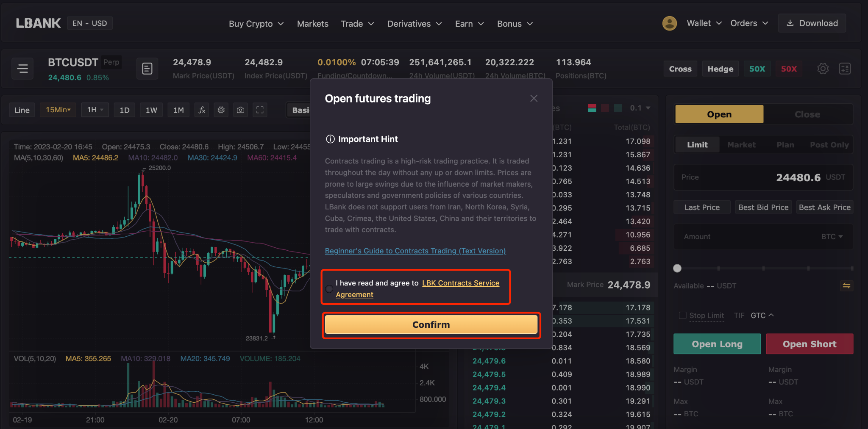The width and height of the screenshot is (868, 429).
Task: Open trading preferences gear icon
Action: point(823,69)
